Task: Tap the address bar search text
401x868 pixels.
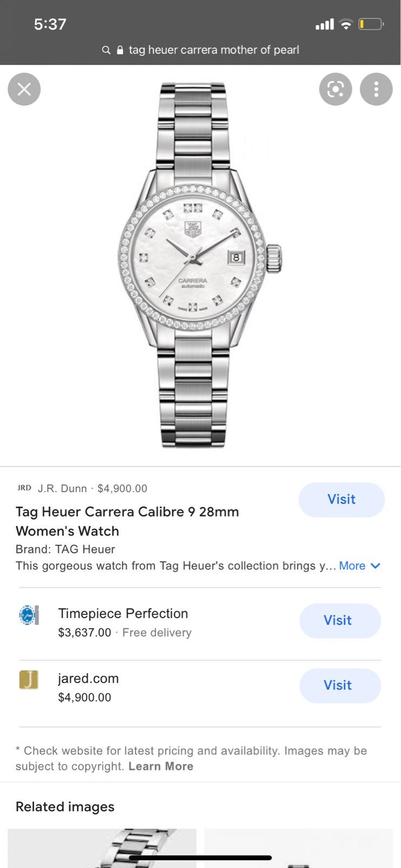Action: click(x=214, y=50)
